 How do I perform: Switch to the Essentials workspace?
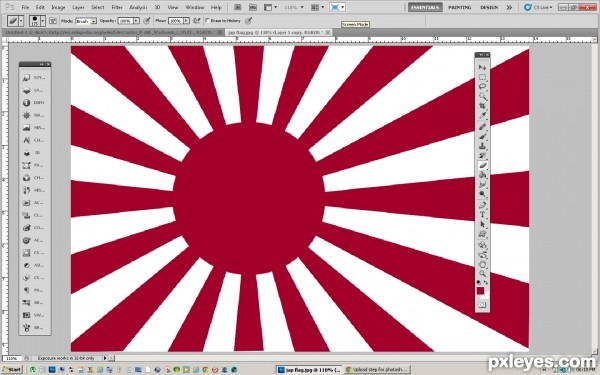(425, 7)
